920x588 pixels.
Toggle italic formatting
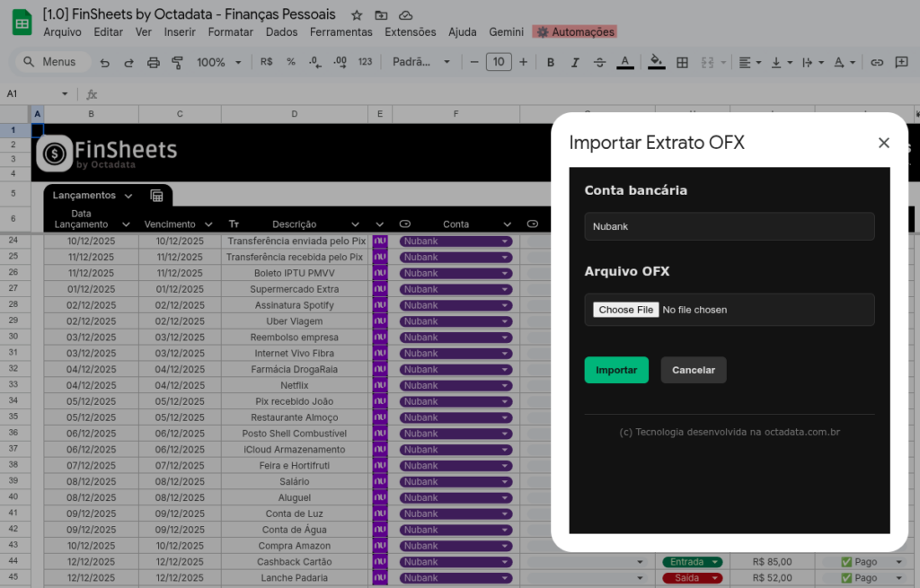pyautogui.click(x=575, y=62)
